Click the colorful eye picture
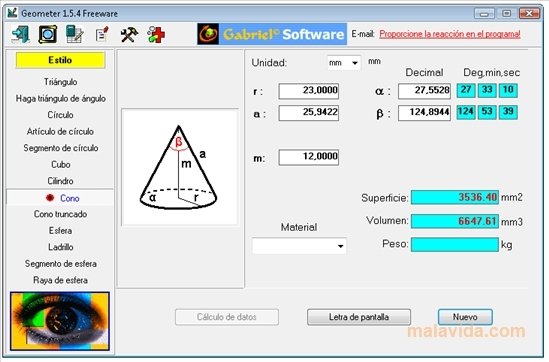The image size is (549, 362). tap(60, 321)
